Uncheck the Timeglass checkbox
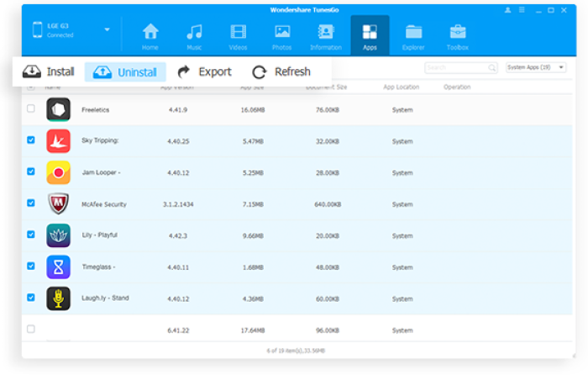The height and width of the screenshot is (375, 588). pos(31,267)
